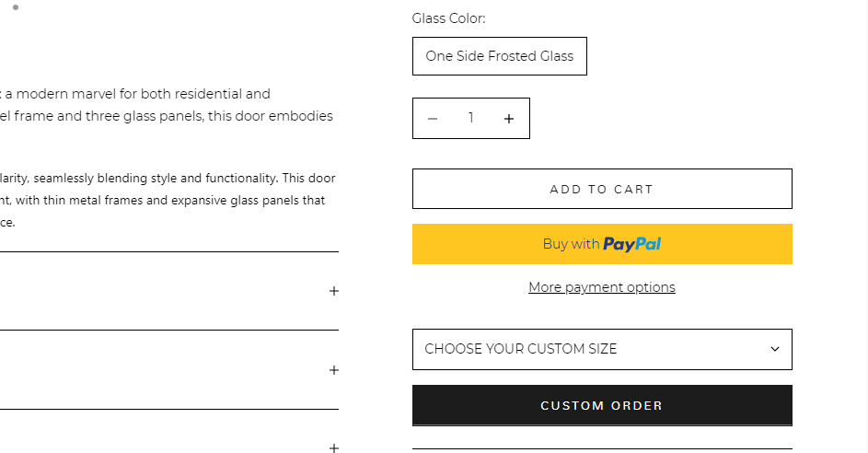Click the 'three glass panels' text line
This screenshot has height=453, width=868.
tap(166, 116)
